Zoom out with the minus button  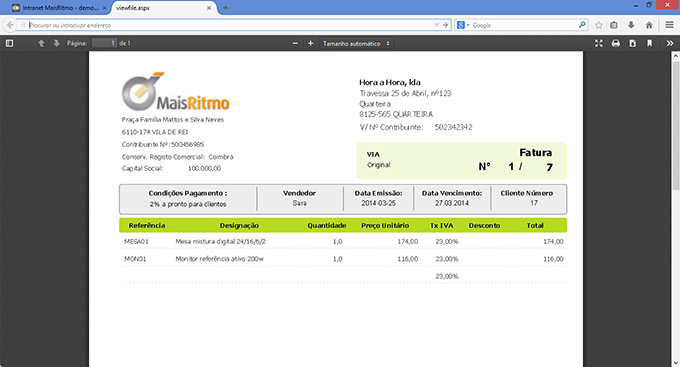tap(295, 43)
